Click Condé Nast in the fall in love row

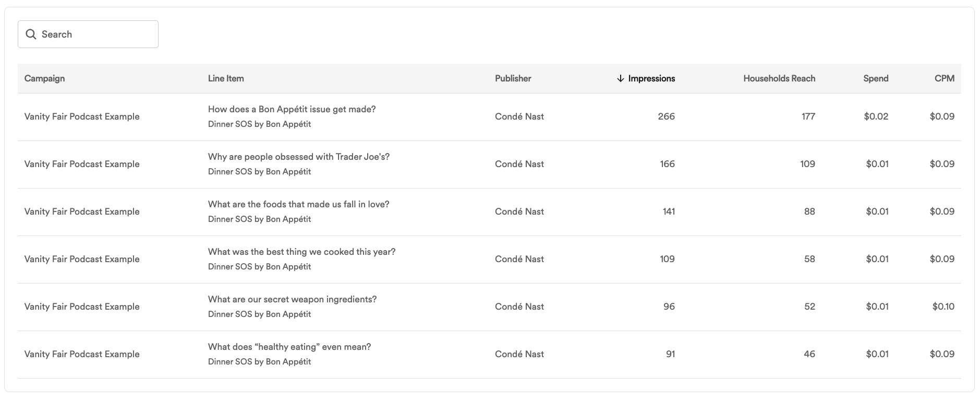click(519, 211)
